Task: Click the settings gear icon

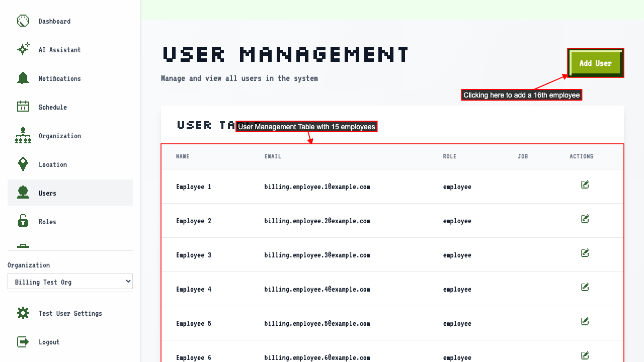Action: [x=23, y=313]
